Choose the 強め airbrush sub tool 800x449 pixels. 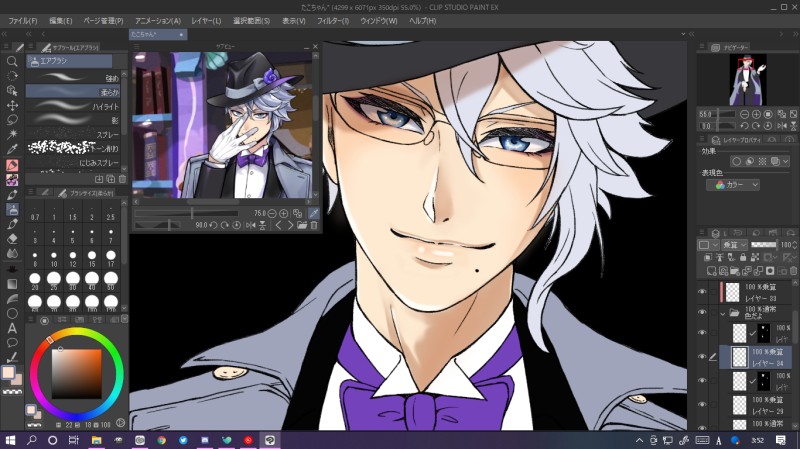[x=73, y=77]
